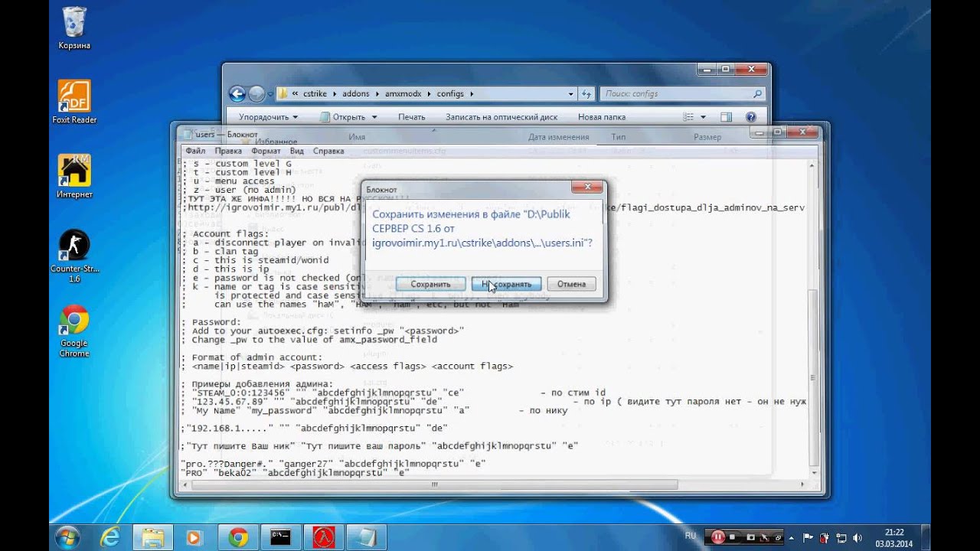
Task: Open the Foxit Reader desktop shortcut
Action: [74, 102]
